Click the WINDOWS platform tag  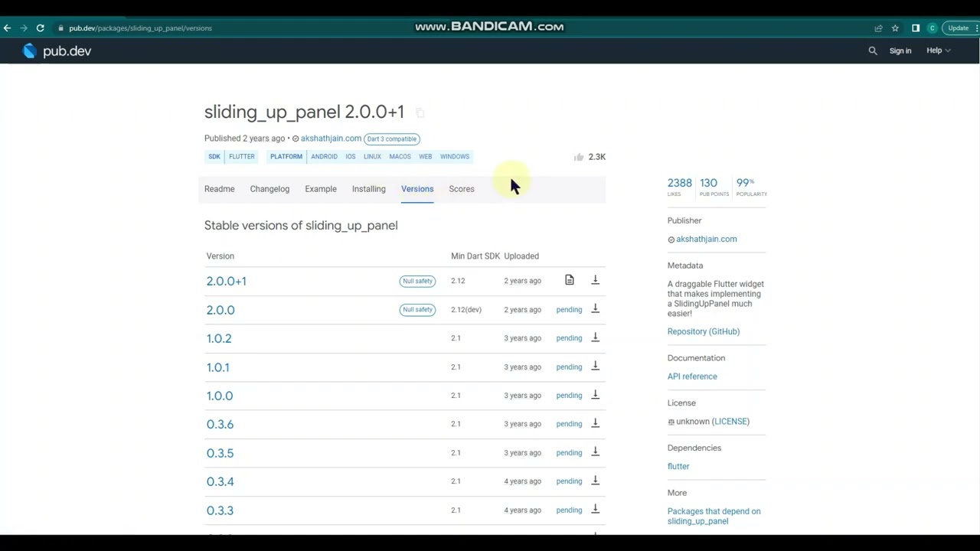[455, 157]
